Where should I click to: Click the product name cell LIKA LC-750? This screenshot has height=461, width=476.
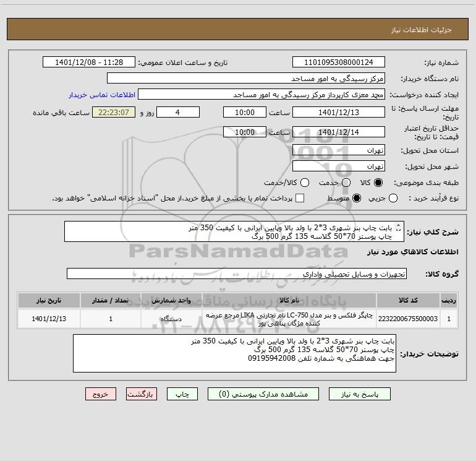tap(289, 319)
